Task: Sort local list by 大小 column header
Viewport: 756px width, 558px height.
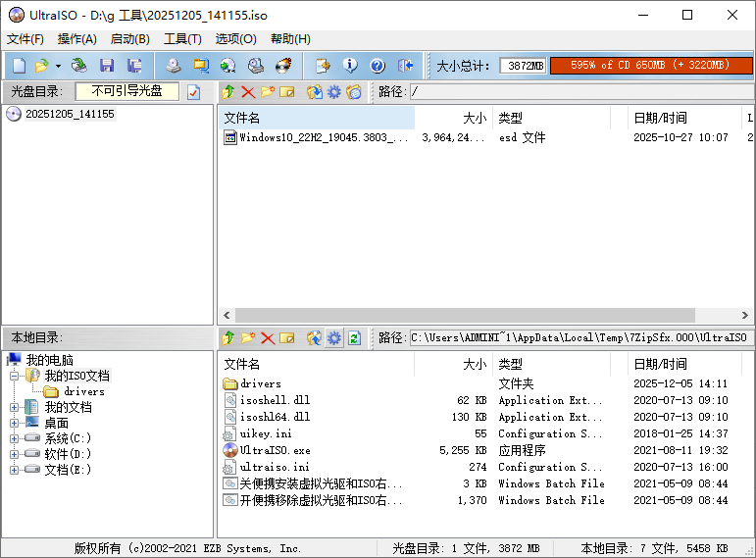Action: point(454,364)
